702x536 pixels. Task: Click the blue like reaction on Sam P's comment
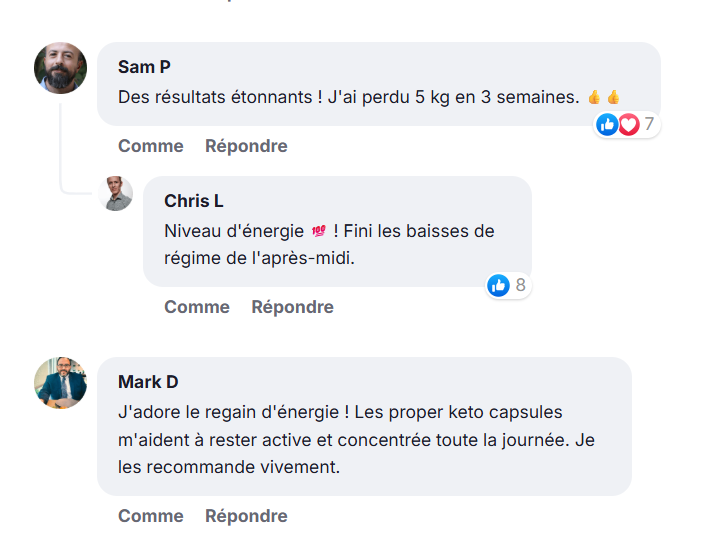pos(607,124)
